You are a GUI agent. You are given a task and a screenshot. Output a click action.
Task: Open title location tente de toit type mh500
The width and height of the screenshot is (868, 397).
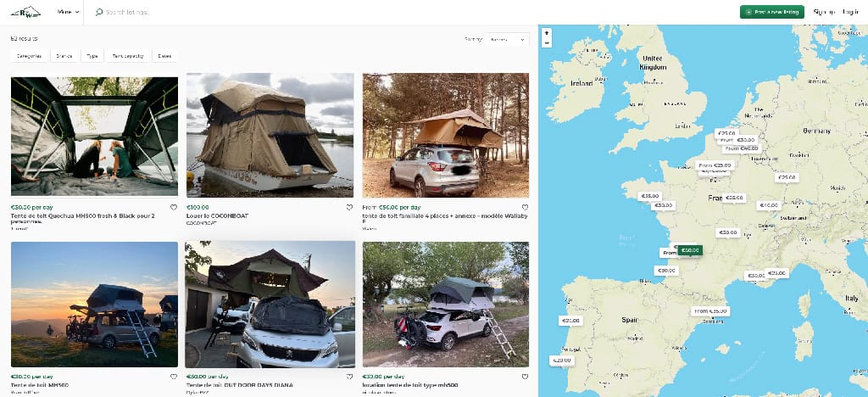pyautogui.click(x=410, y=385)
